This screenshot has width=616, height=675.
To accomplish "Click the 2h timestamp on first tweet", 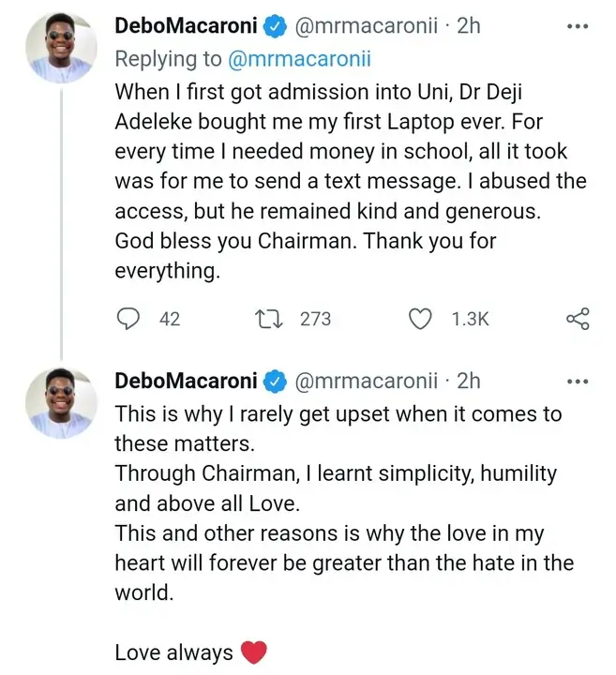I will point(468,27).
